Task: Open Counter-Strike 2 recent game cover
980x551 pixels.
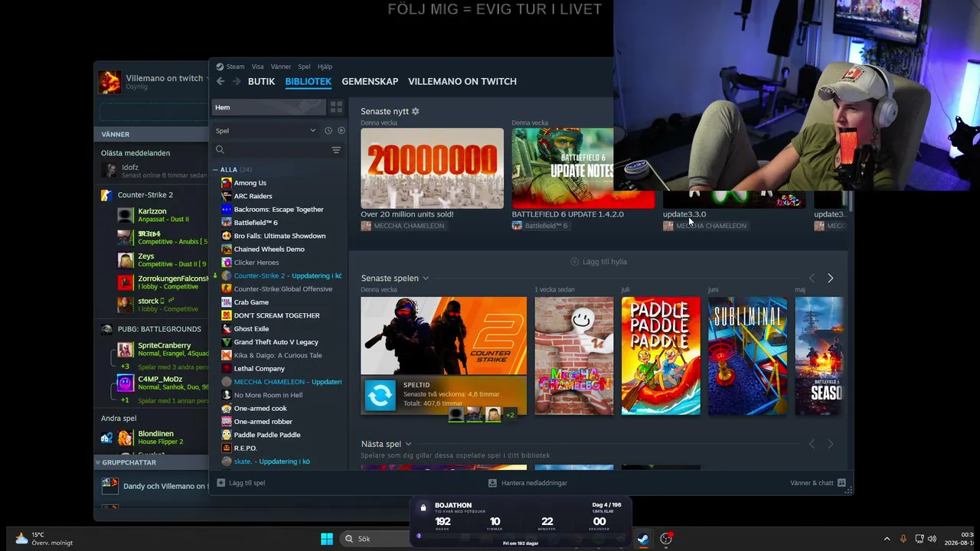Action: 444,336
